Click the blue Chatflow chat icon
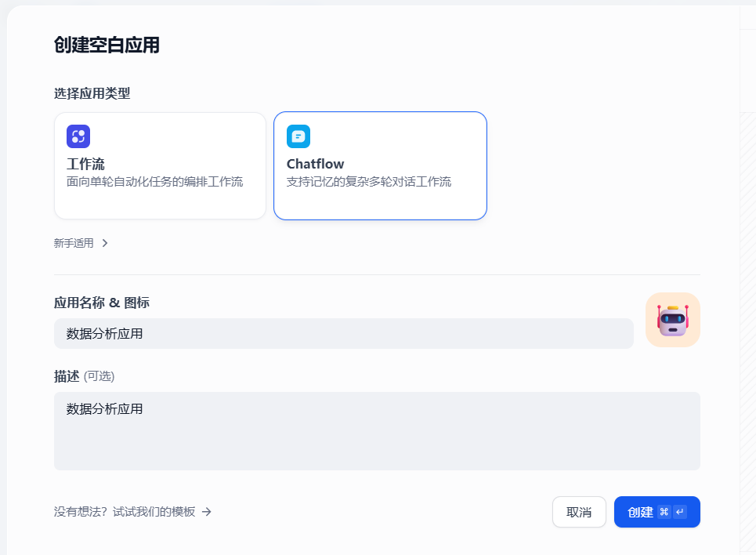This screenshot has width=756, height=555. 298,136
